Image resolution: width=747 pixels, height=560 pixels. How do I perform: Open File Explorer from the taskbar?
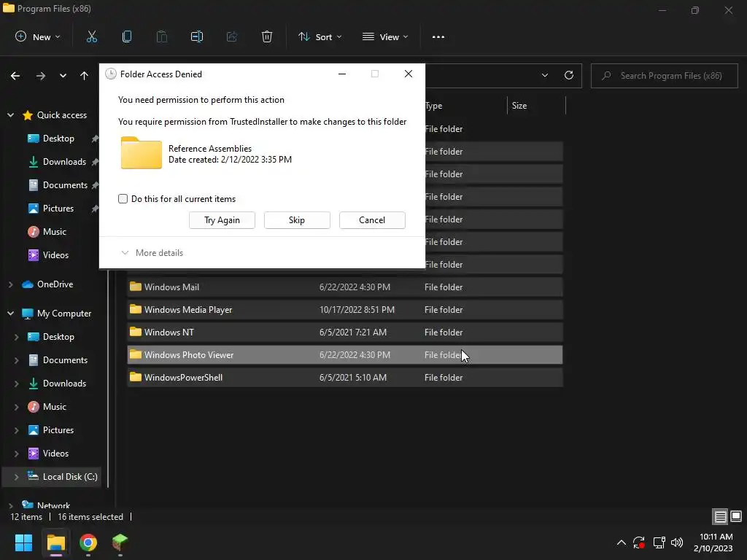pyautogui.click(x=55, y=542)
